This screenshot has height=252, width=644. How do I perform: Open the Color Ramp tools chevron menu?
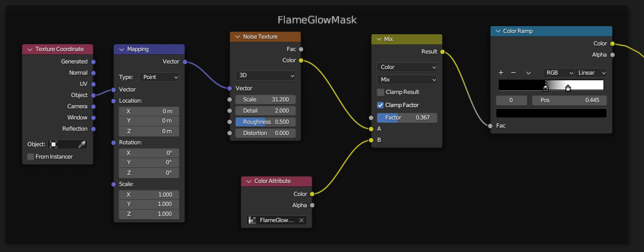529,73
